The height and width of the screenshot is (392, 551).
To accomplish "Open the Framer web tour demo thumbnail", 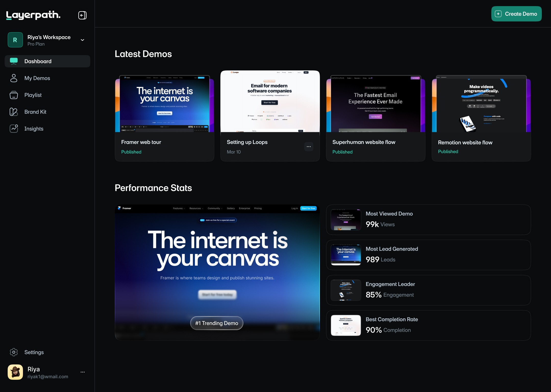I will (x=165, y=104).
